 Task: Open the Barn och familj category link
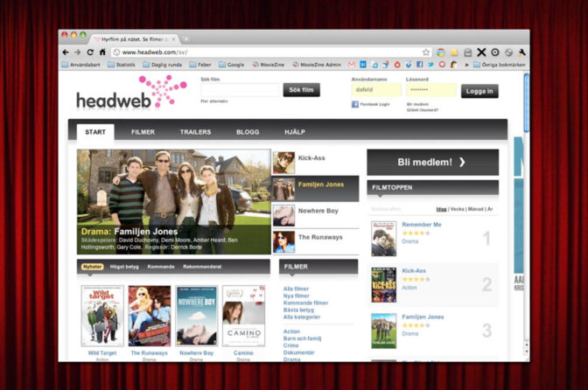coord(302,338)
